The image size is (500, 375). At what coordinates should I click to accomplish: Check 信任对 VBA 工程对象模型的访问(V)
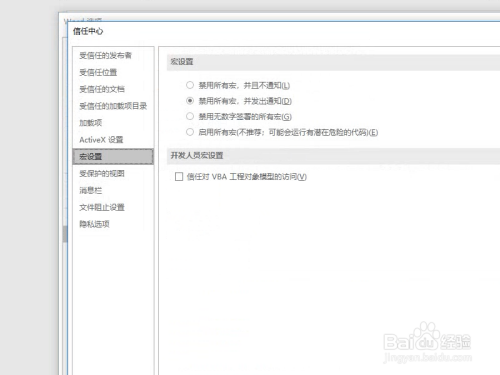(179, 176)
